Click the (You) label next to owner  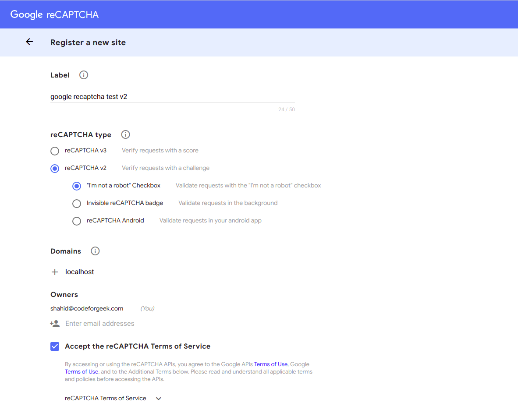(x=147, y=308)
